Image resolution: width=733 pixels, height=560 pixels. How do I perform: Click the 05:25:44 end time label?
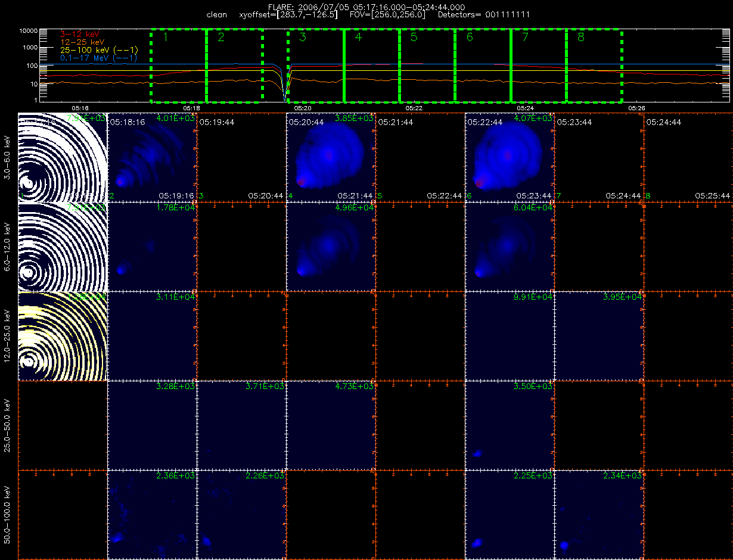(713, 195)
